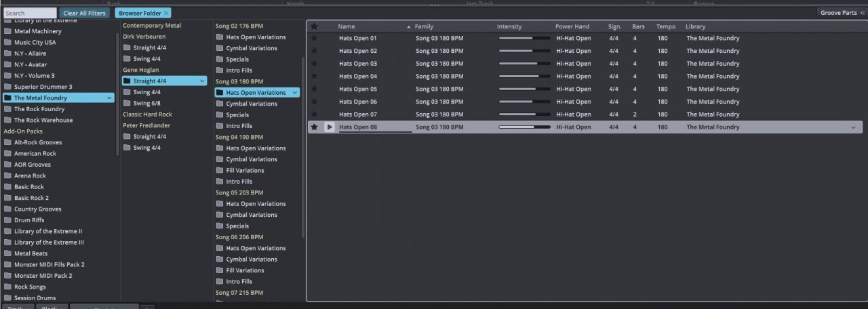Remove the Browser Folder filter tag
The height and width of the screenshot is (309, 868).
166,13
